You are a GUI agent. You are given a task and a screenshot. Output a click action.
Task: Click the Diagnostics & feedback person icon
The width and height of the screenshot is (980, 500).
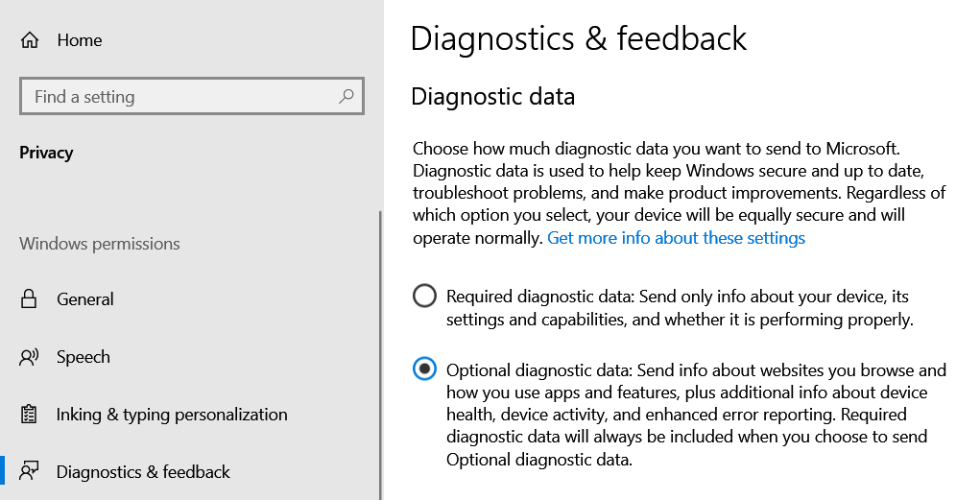[x=29, y=471]
